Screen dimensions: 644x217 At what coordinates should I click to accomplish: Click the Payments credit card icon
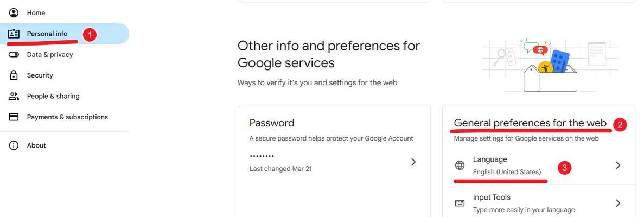tap(14, 117)
